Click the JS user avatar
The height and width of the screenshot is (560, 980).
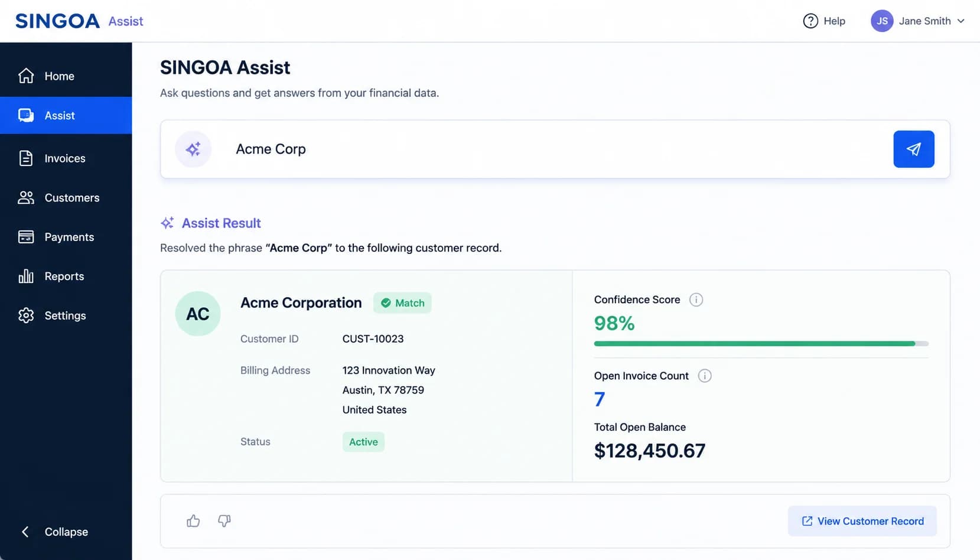881,21
